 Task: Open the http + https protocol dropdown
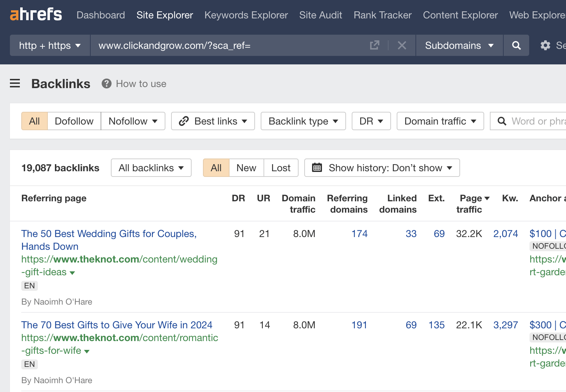pos(50,45)
